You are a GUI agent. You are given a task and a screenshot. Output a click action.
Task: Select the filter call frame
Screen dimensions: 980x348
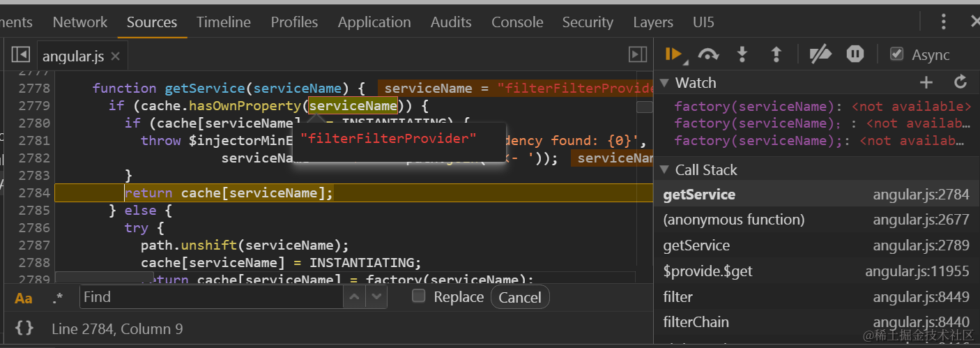[816, 297]
